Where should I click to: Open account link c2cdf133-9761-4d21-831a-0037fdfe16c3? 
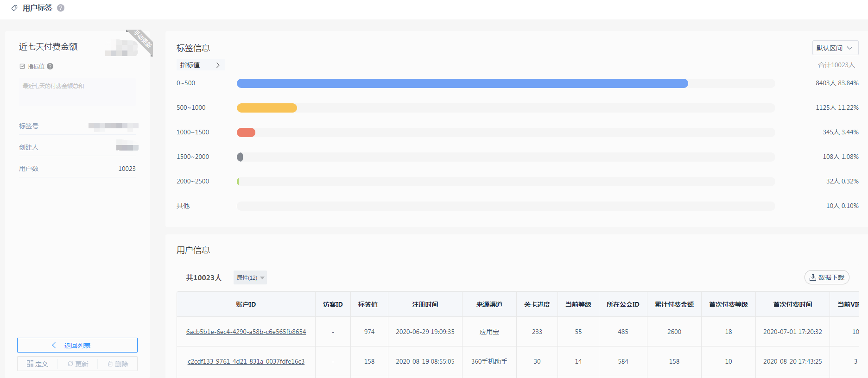tap(246, 361)
